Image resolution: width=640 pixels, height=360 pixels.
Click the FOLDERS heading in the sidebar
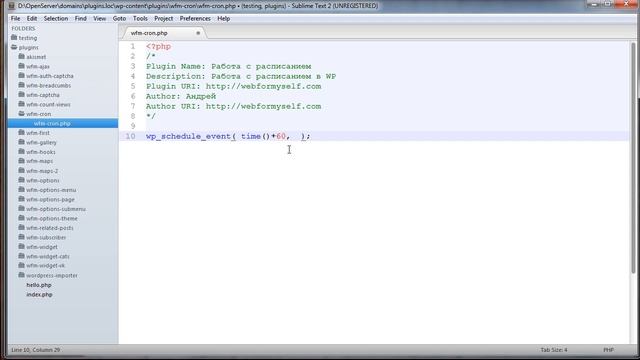tap(23, 28)
